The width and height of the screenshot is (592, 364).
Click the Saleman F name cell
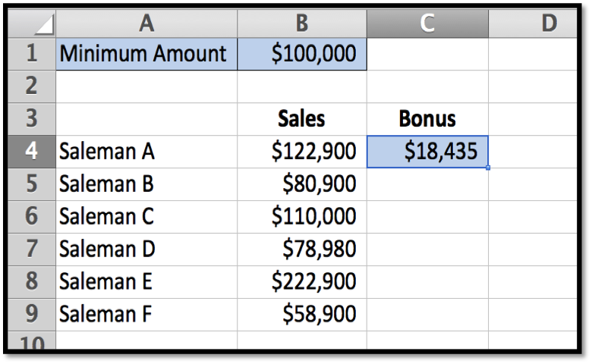[146, 312]
